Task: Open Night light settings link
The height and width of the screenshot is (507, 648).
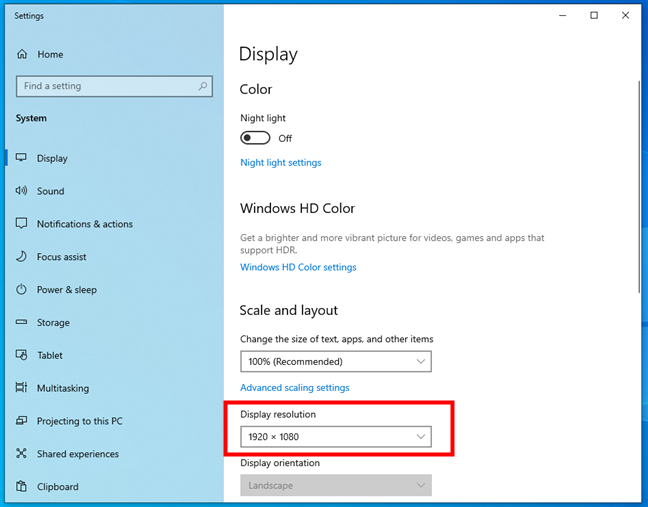Action: coord(281,162)
